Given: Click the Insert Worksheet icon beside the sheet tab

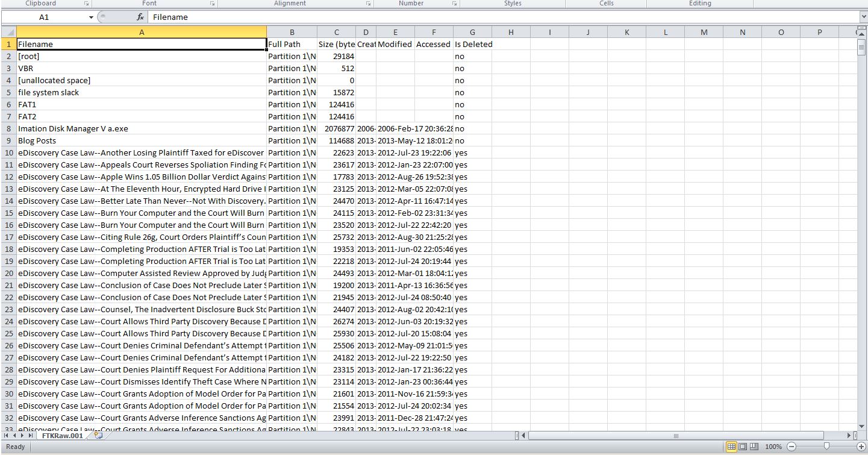Looking at the screenshot, I should tap(98, 435).
